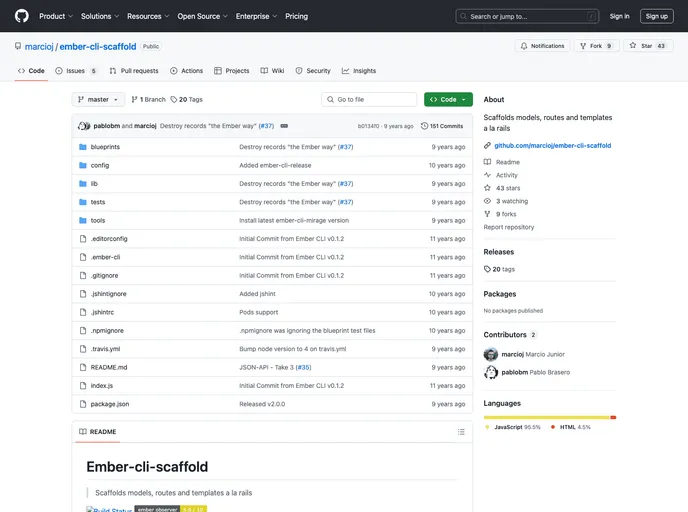This screenshot has height=512, width=688.
Task: Click the Report repository link
Action: click(509, 227)
